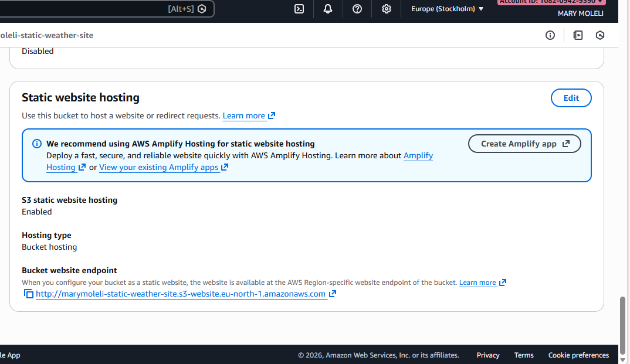
Task: Click the Amazon Q icon in search bar
Action: pos(202,9)
